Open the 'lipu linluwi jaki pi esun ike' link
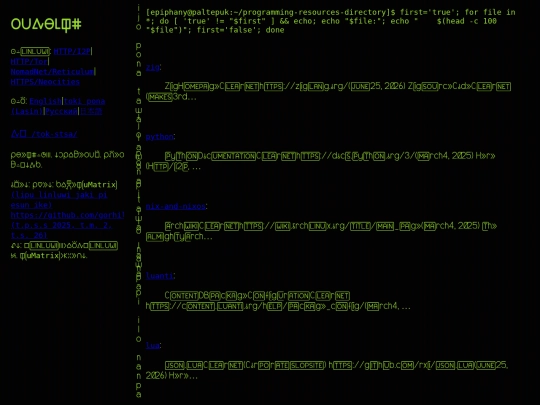 pyautogui.click(x=59, y=200)
